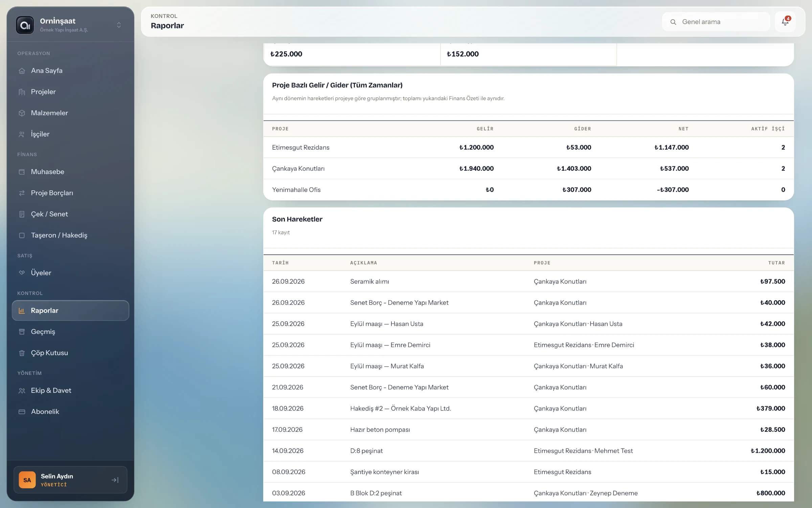
Task: Click the Proje Borçları arrows icon
Action: pyautogui.click(x=22, y=193)
